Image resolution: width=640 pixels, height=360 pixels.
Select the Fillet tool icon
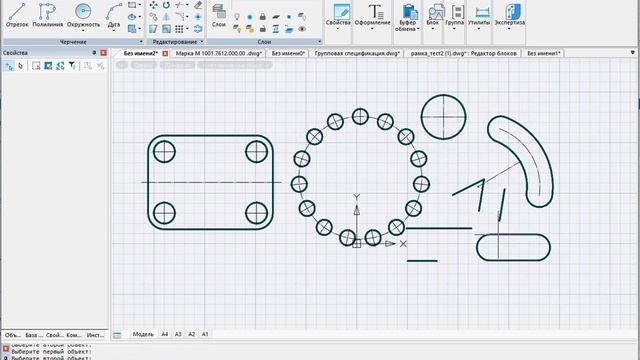coord(180,17)
